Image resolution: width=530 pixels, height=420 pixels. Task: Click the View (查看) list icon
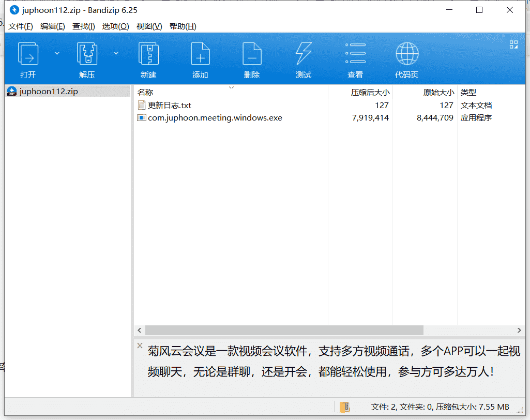pyautogui.click(x=355, y=53)
